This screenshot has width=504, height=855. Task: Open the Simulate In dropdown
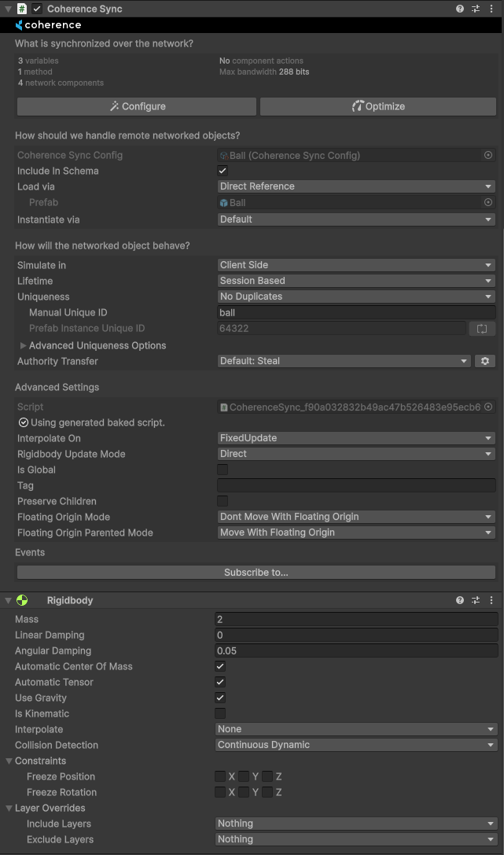[356, 265]
